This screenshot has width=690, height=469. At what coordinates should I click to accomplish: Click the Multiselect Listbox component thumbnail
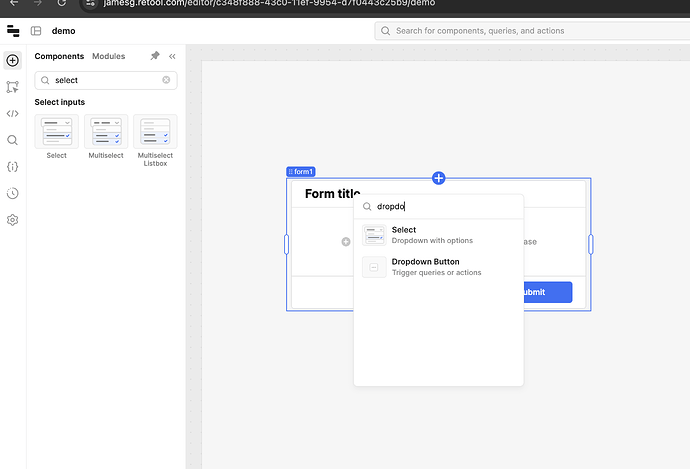[155, 133]
